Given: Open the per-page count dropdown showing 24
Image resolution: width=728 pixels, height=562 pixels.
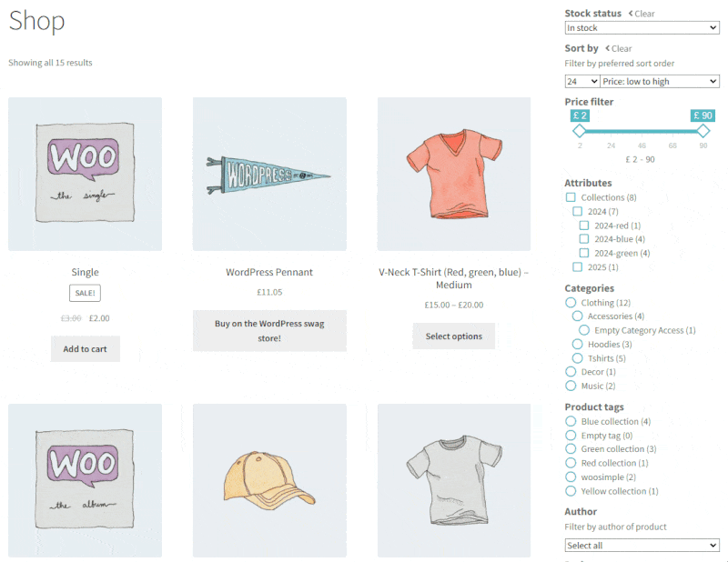Looking at the screenshot, I should tap(581, 82).
